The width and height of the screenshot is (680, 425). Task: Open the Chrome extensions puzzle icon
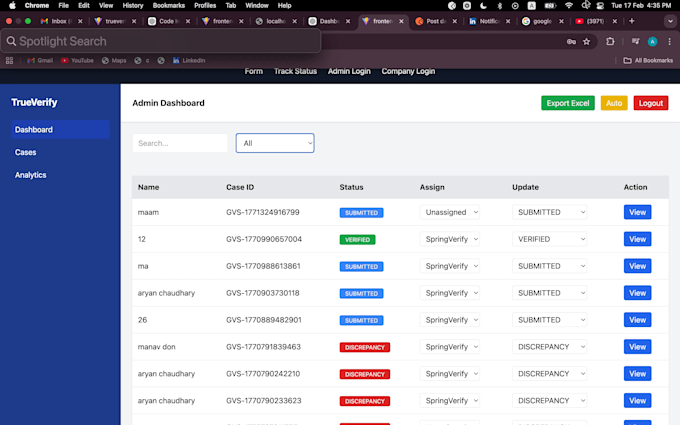[x=610, y=42]
